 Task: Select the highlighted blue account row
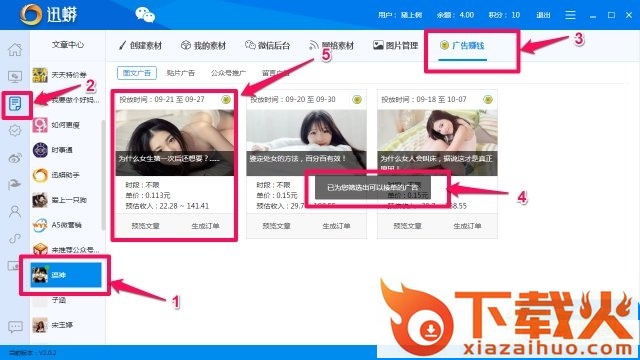click(66, 275)
